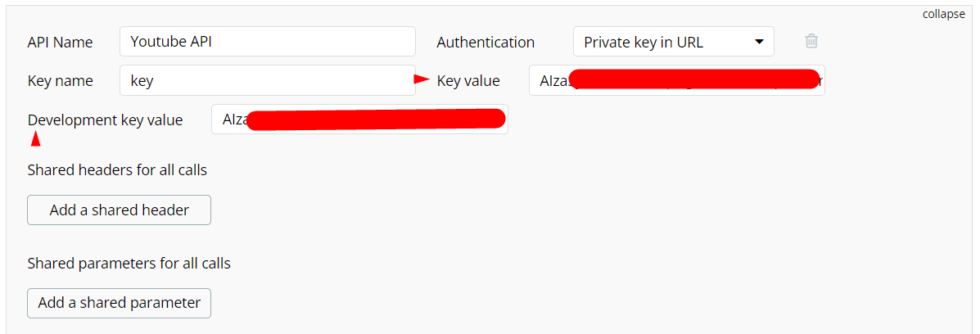This screenshot has width=980, height=334.
Task: Click 'Shared parameters for all calls' heading
Action: (x=129, y=264)
